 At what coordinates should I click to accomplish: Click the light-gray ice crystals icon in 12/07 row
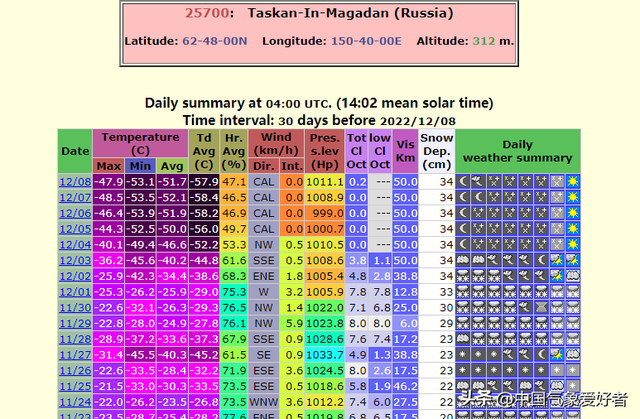pos(557,197)
